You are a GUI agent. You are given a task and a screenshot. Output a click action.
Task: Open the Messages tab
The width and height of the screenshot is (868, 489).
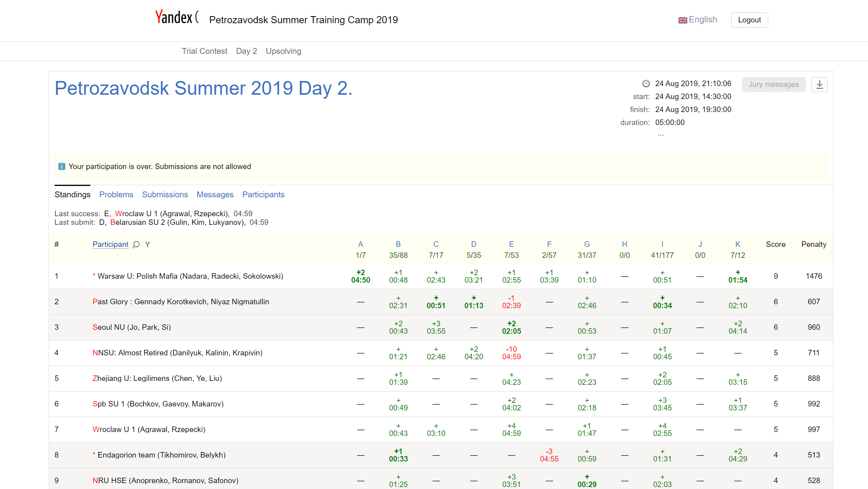[x=215, y=195]
